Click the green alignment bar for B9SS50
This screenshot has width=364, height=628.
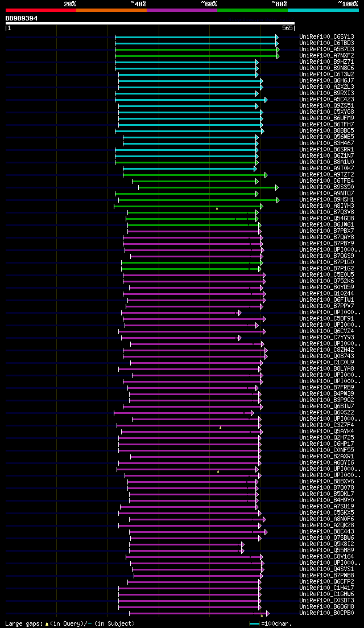tap(207, 187)
